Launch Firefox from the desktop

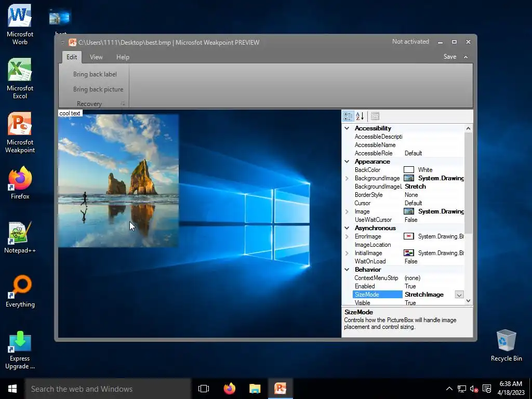coord(20,182)
